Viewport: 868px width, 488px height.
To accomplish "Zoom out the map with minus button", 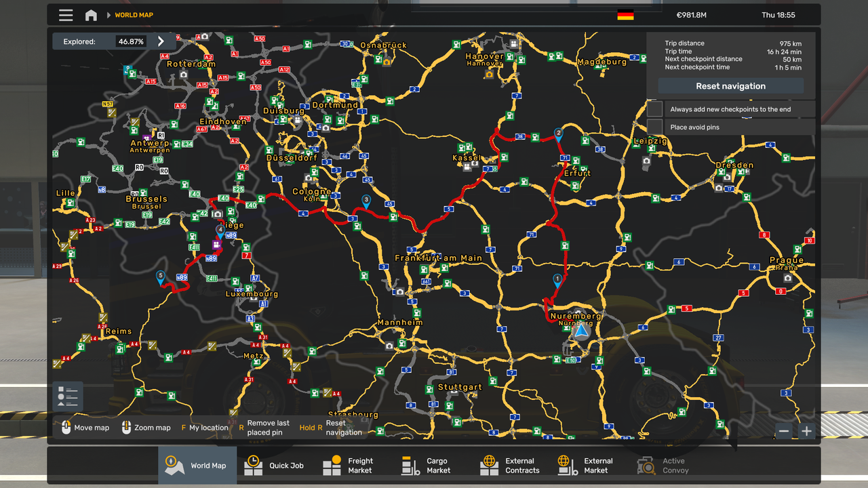I will 784,431.
